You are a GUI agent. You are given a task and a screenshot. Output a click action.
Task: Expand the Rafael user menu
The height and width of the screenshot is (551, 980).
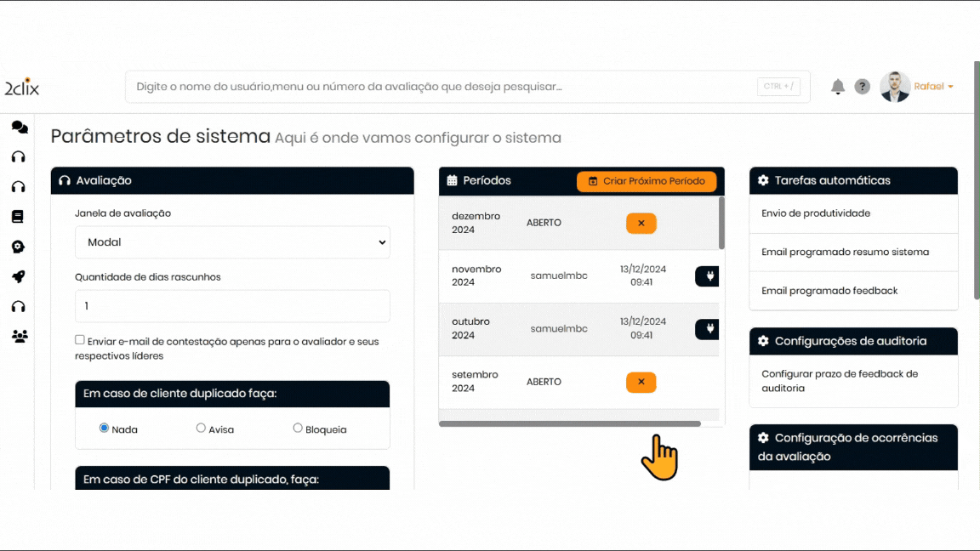[x=933, y=87]
